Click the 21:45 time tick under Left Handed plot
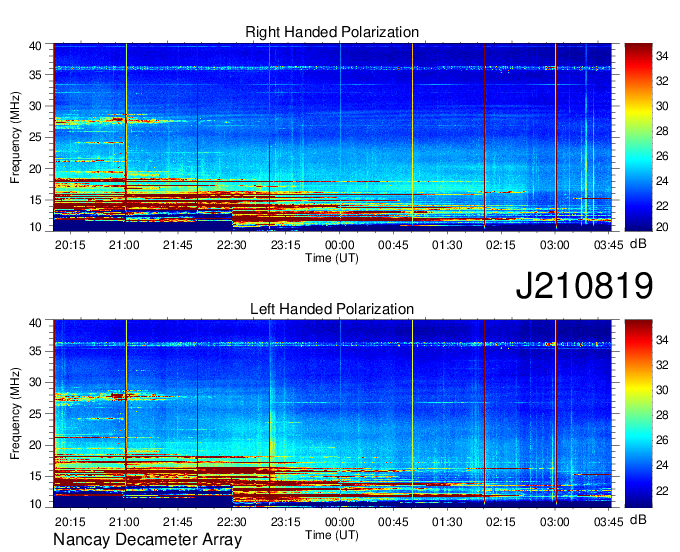The height and width of the screenshot is (552, 680). point(178,522)
